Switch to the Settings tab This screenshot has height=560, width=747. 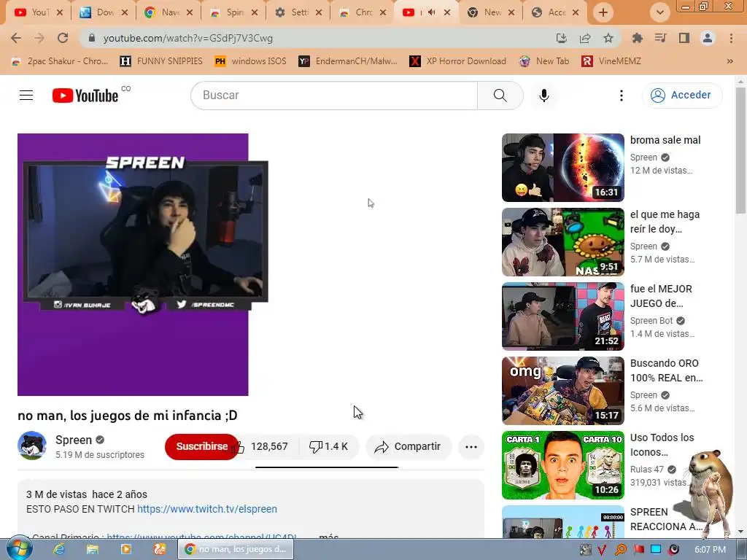click(x=298, y=12)
